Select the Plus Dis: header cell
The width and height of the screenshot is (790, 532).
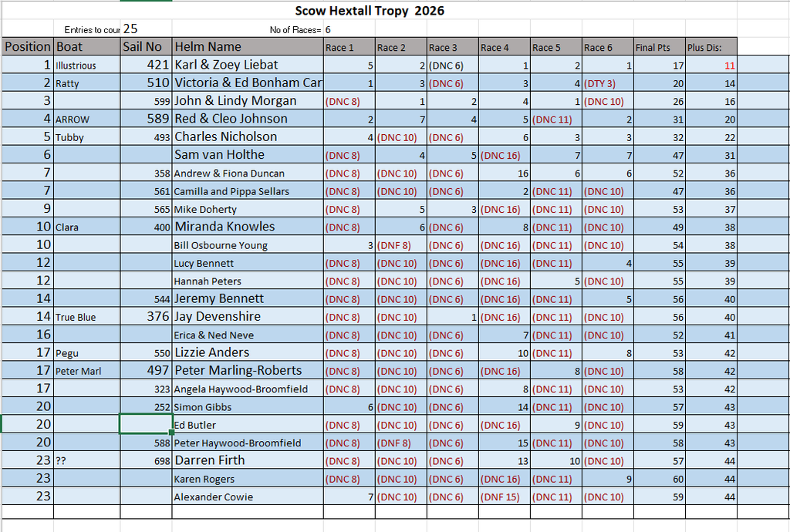711,47
